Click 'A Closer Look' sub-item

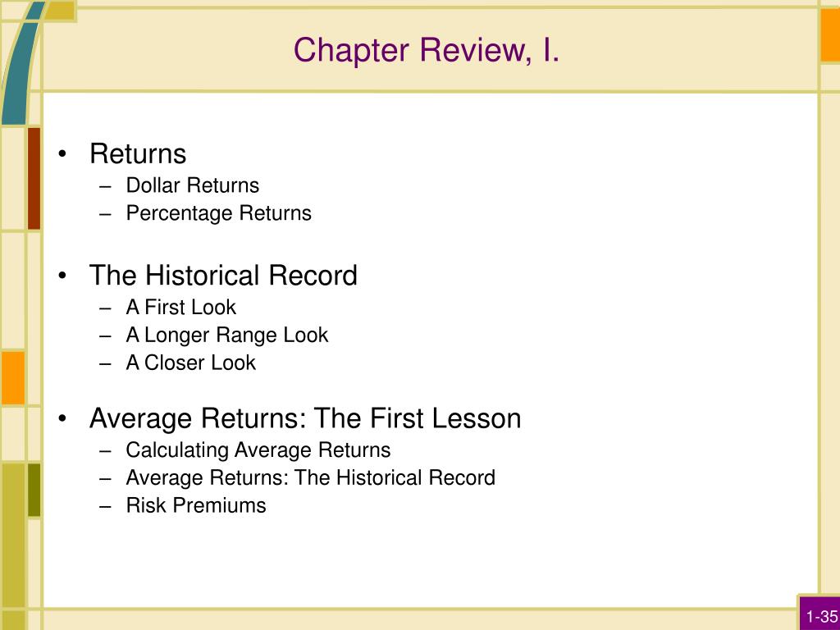(190, 363)
